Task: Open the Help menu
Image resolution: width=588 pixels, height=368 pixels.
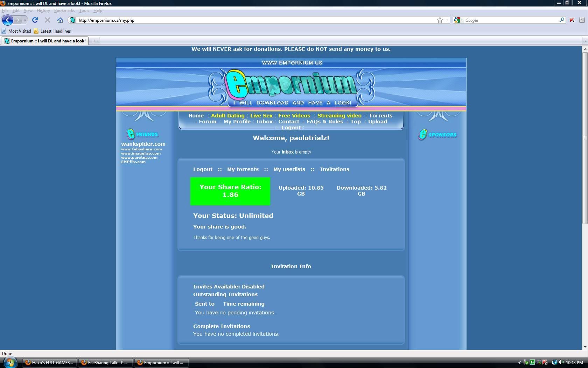Action: [98, 11]
